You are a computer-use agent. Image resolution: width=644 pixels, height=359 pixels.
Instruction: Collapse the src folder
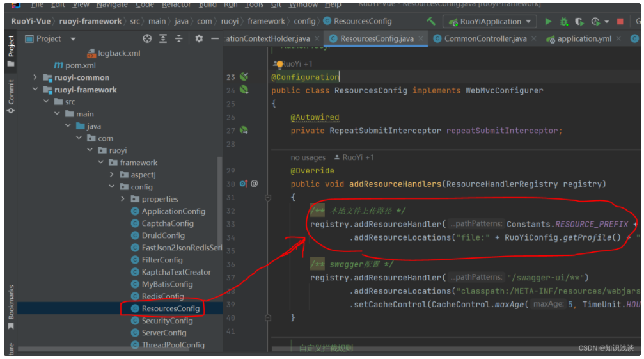(46, 102)
